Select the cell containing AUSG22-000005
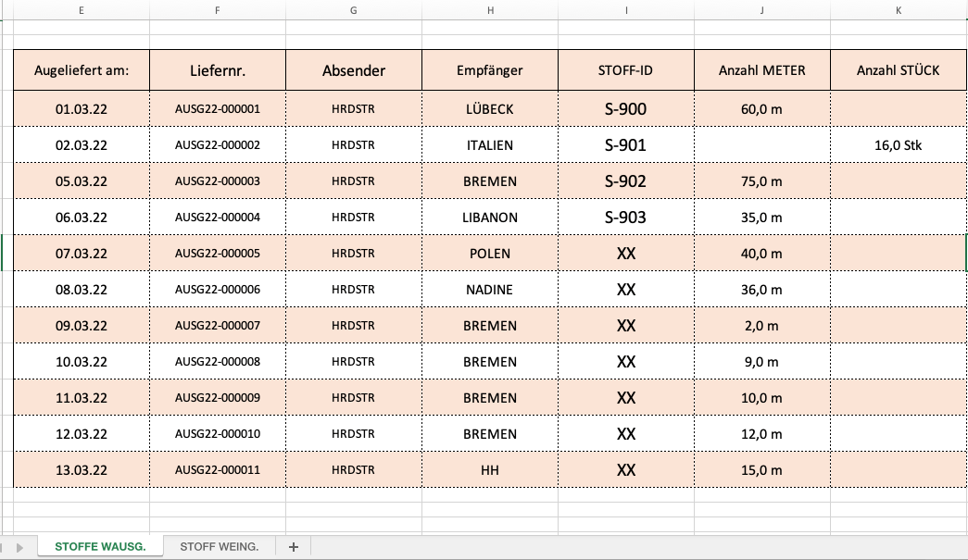The image size is (968, 560). [218, 253]
